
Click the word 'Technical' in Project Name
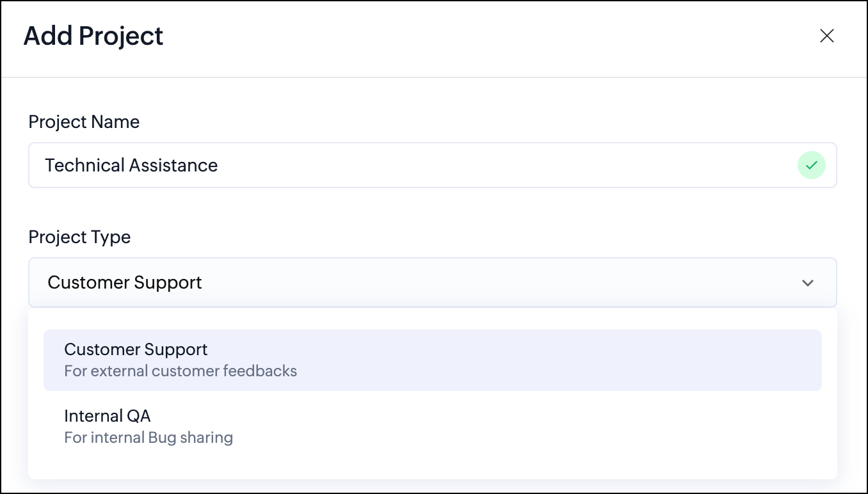tap(84, 165)
